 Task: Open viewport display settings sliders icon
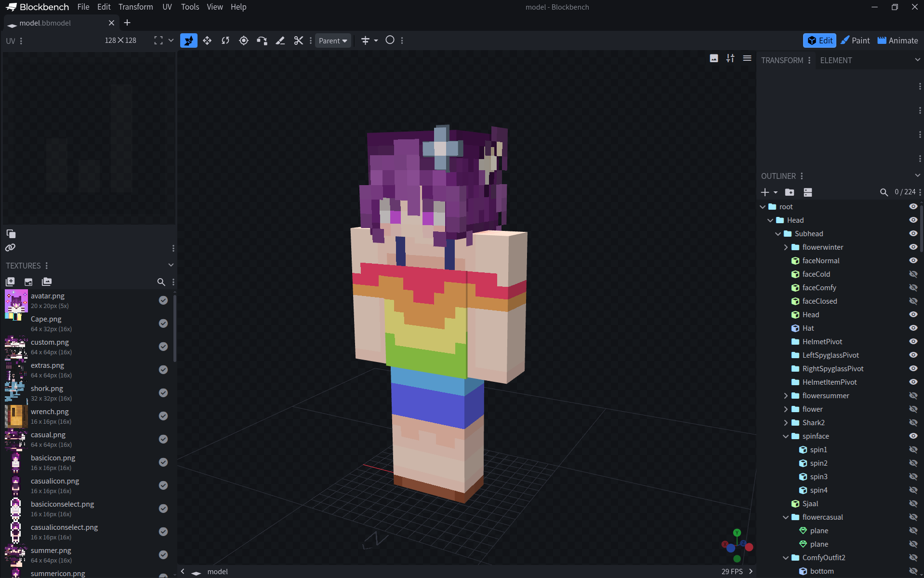(x=730, y=58)
